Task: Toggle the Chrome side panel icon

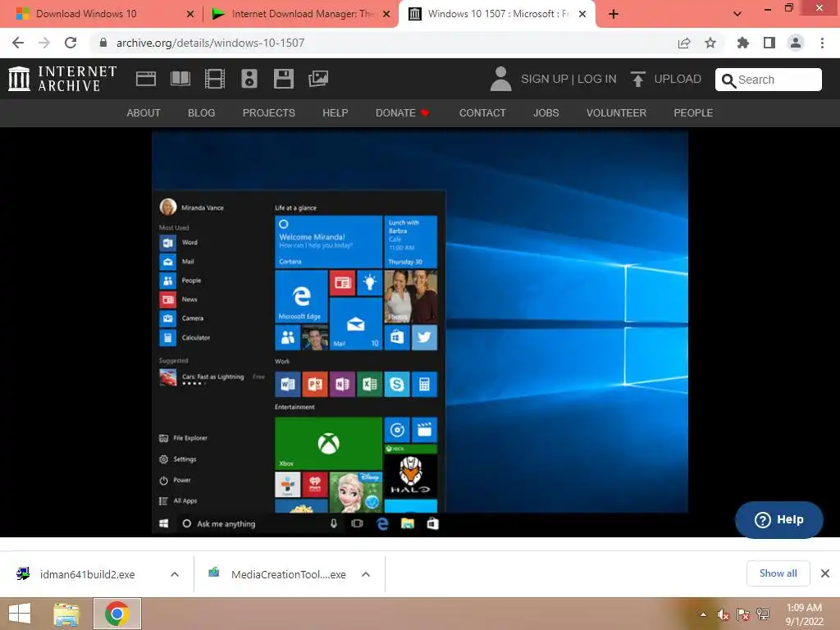Action: 769,43
